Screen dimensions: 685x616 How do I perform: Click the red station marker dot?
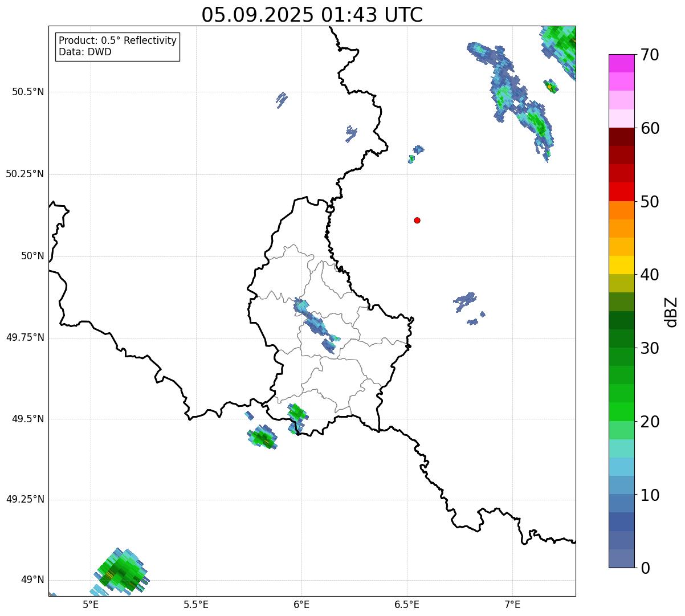point(417,220)
